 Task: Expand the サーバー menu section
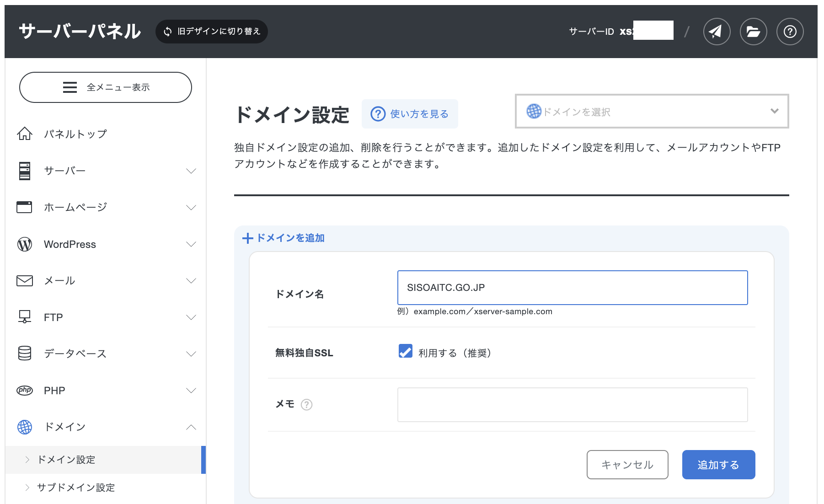pos(191,171)
